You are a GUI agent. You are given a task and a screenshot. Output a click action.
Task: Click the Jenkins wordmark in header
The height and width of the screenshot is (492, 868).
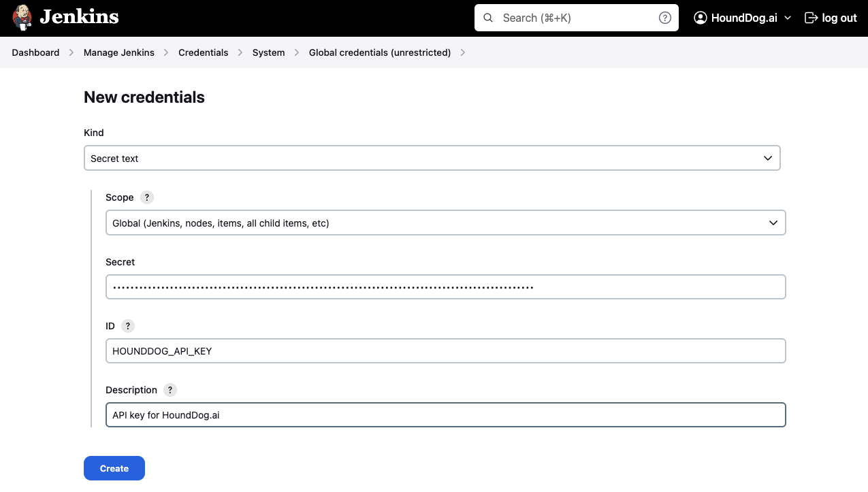point(79,17)
